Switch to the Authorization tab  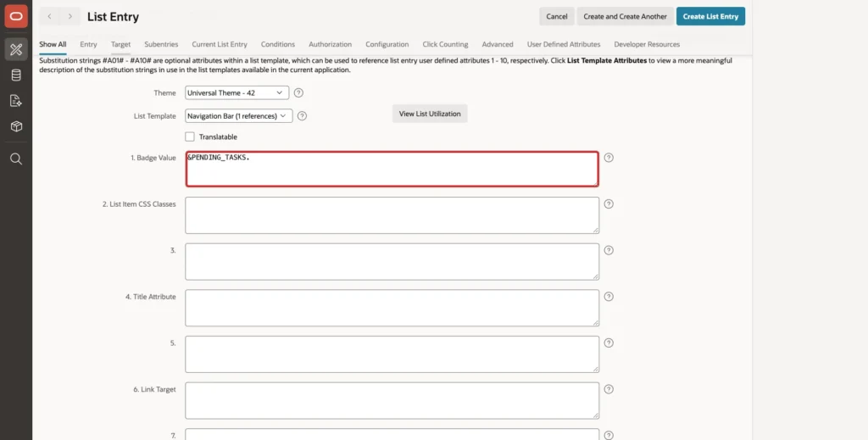click(x=330, y=44)
